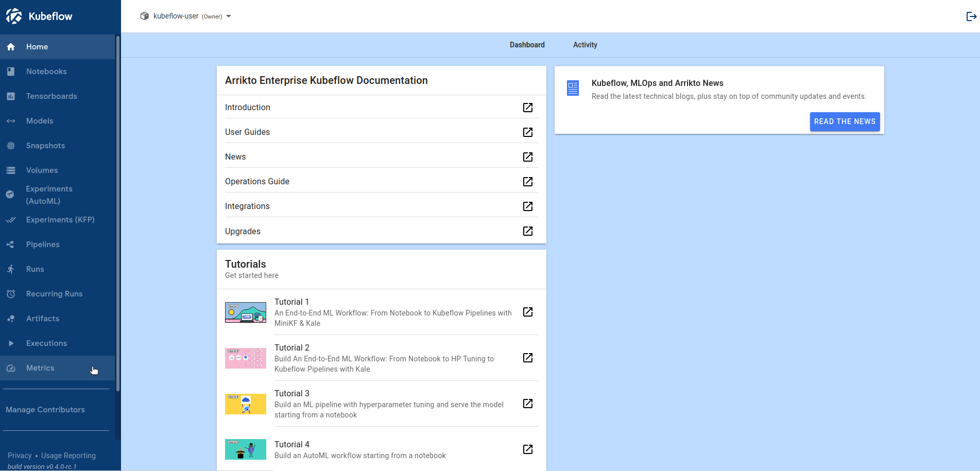Go to Snapshots in sidebar
980x471 pixels.
57,146
